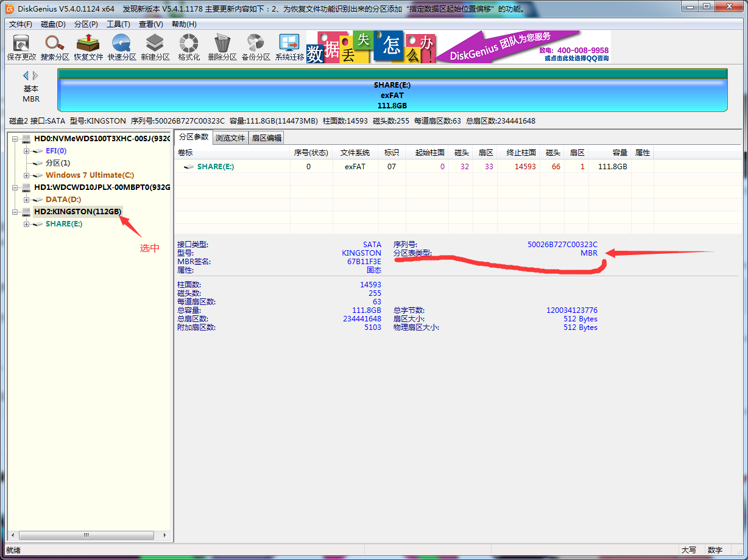Collapse the HD2 KINGSTON disk node
The height and width of the screenshot is (560, 748).
coord(15,212)
